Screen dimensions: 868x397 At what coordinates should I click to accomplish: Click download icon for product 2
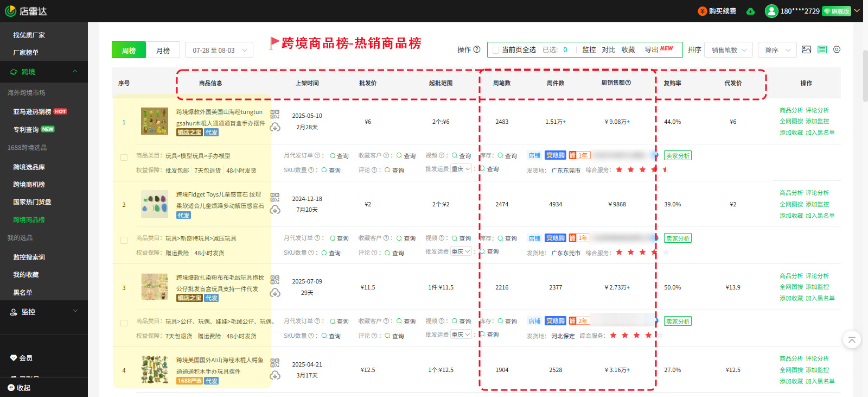tap(275, 210)
